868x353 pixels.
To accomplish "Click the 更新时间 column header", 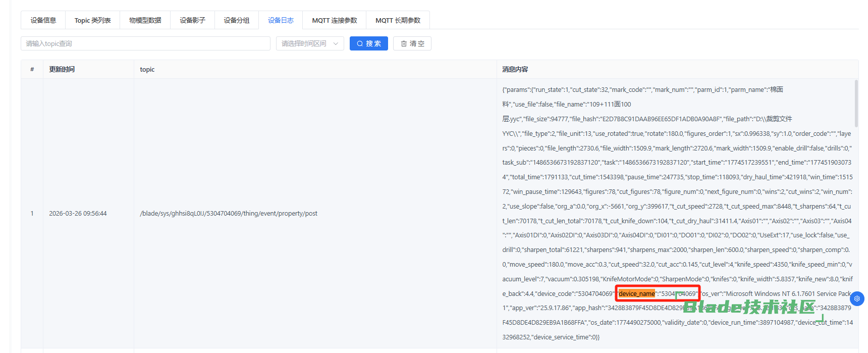I will (62, 69).
